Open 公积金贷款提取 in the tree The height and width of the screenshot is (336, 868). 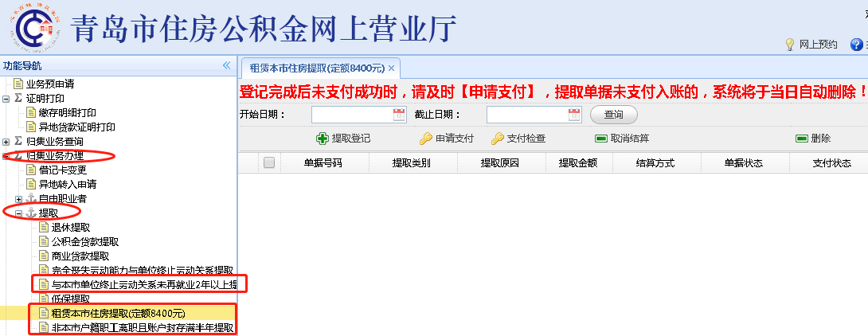(84, 241)
